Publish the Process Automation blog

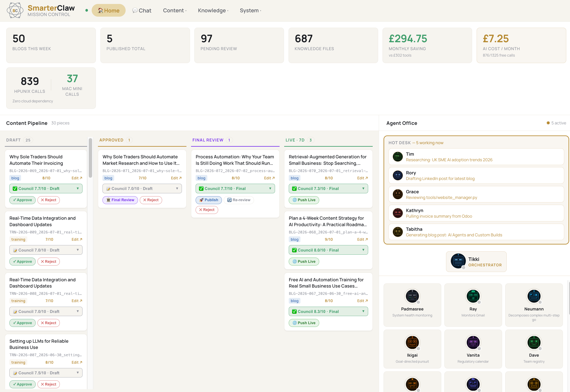[209, 200]
